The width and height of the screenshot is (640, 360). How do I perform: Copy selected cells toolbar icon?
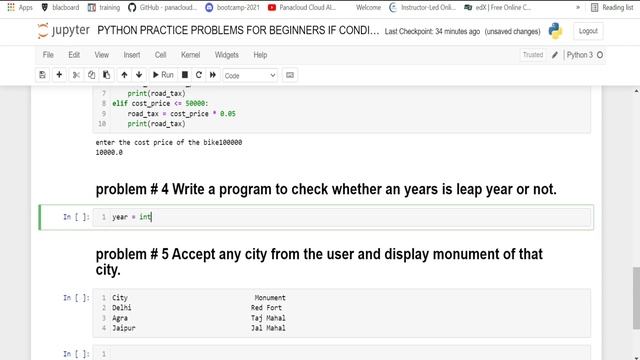pyautogui.click(x=91, y=75)
